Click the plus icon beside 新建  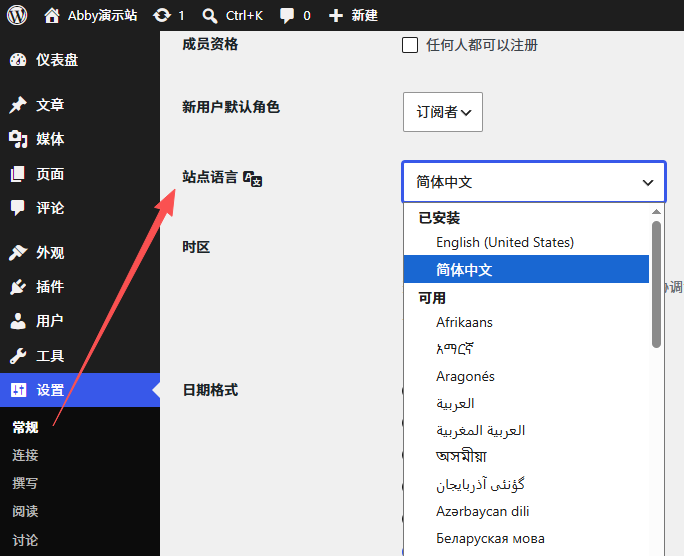pyautogui.click(x=336, y=16)
